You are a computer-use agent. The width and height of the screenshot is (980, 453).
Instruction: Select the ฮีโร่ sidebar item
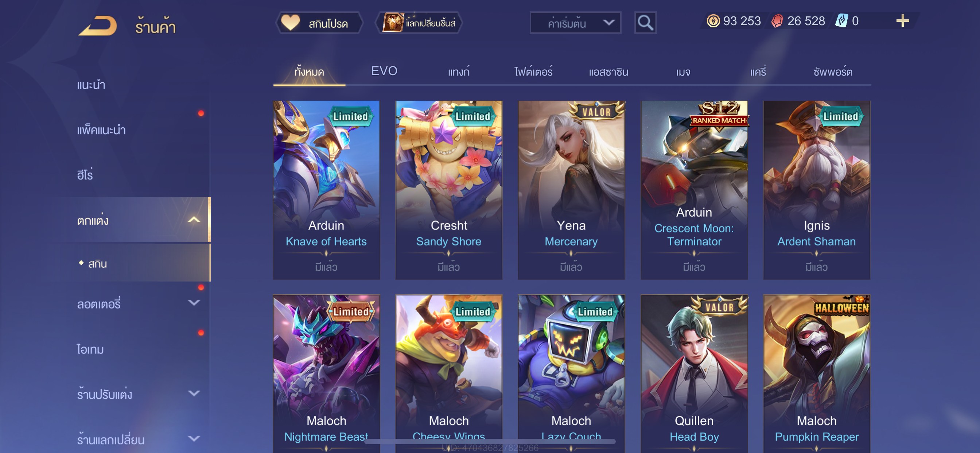(85, 175)
